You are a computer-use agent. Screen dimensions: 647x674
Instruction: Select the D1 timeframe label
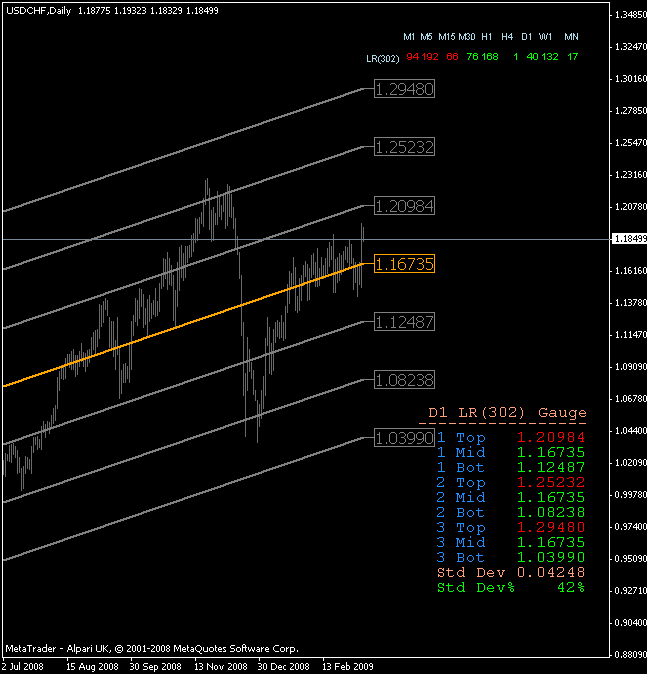pyautogui.click(x=526, y=37)
